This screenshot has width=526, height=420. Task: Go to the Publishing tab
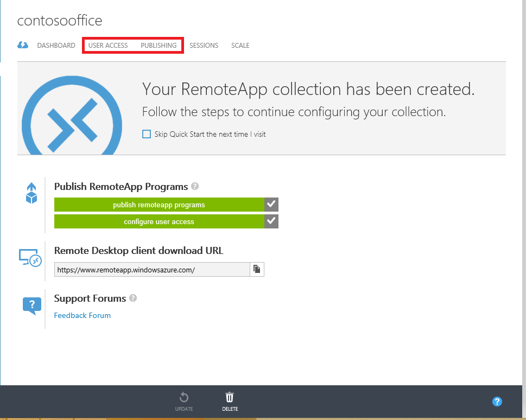pos(159,45)
